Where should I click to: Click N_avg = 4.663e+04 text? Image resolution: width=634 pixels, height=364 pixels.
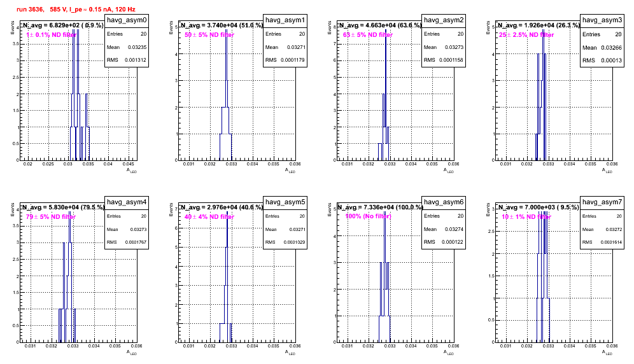tap(381, 25)
